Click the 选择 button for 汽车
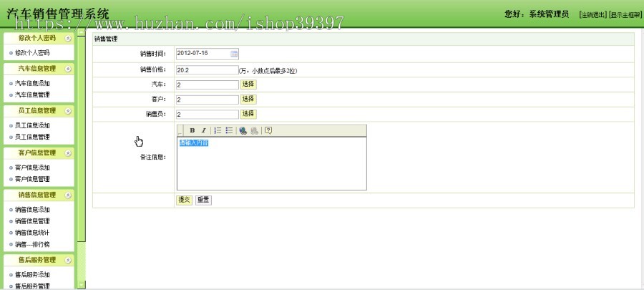The height and width of the screenshot is (290, 644). click(x=248, y=84)
